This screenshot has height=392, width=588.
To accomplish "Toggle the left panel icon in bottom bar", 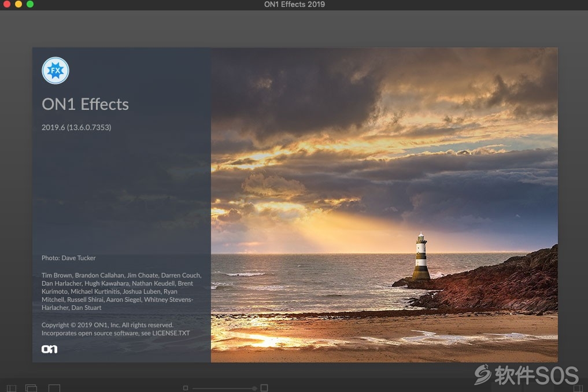I will coord(12,389).
